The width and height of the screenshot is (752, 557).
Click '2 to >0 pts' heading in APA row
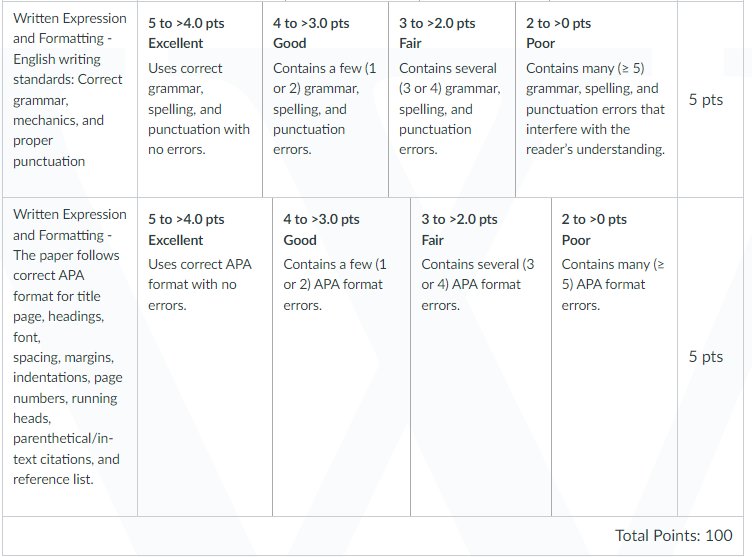(x=594, y=219)
